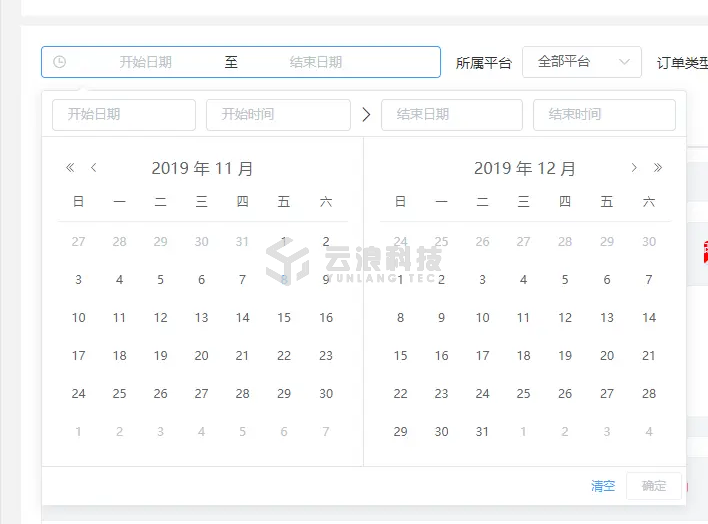Click the clock icon in date range field
The image size is (708, 524).
point(59,62)
